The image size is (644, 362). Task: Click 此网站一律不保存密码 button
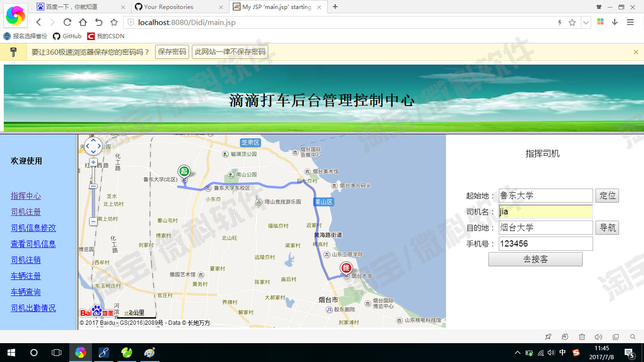tap(230, 52)
